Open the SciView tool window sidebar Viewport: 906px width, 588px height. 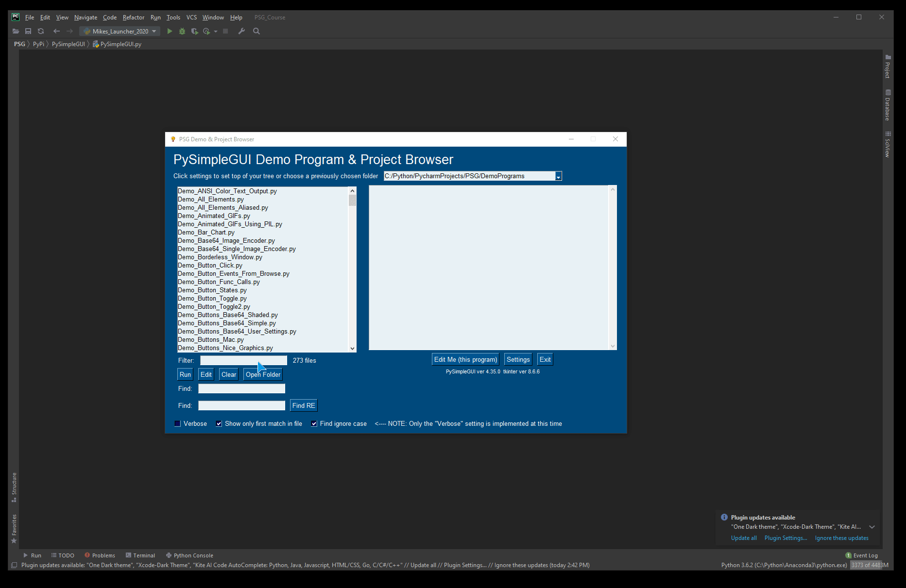(x=888, y=144)
